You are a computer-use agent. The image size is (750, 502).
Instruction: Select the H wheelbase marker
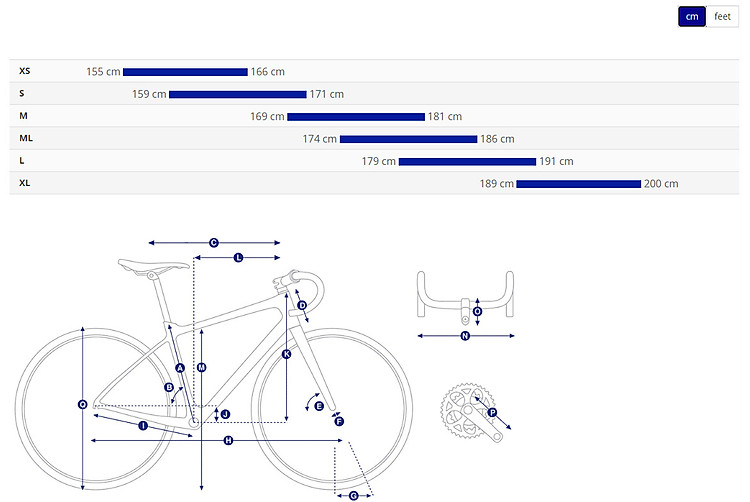tap(228, 440)
